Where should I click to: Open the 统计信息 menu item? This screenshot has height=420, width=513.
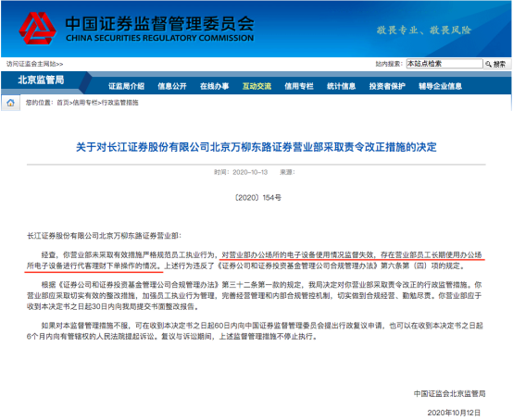click(342, 86)
